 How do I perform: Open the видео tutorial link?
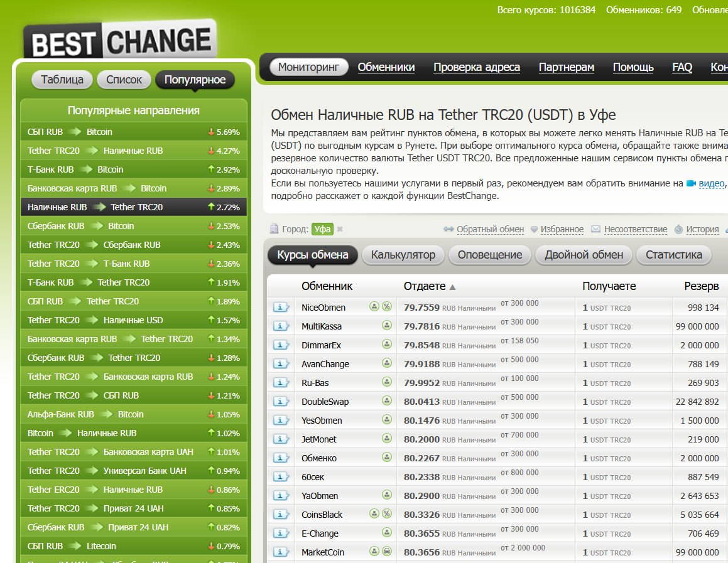point(711,183)
